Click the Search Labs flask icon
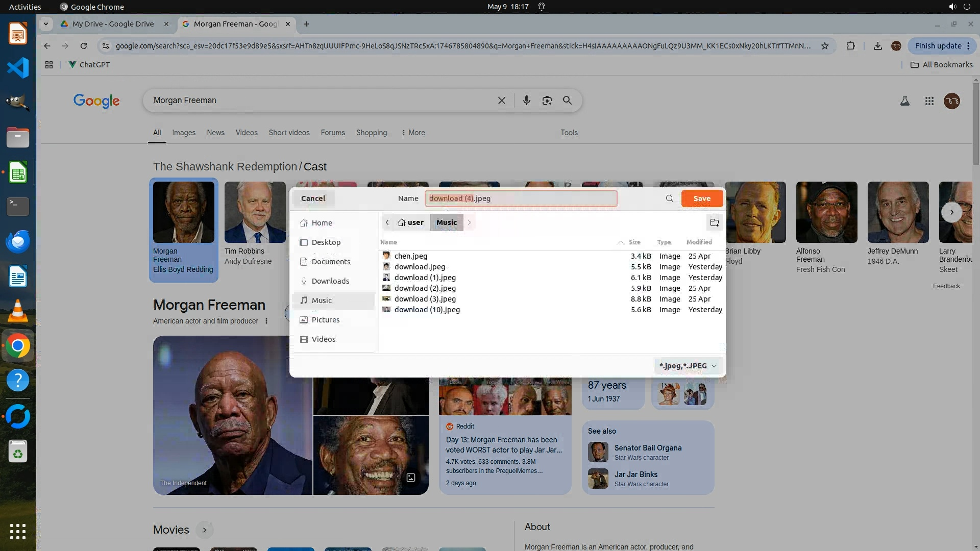This screenshot has height=551, width=980. click(x=904, y=101)
